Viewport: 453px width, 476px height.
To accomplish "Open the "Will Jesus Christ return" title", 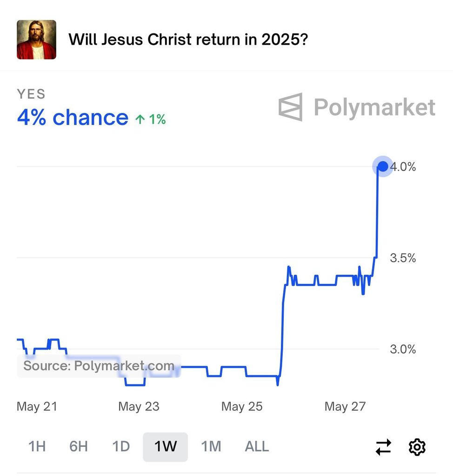I will (x=188, y=40).
